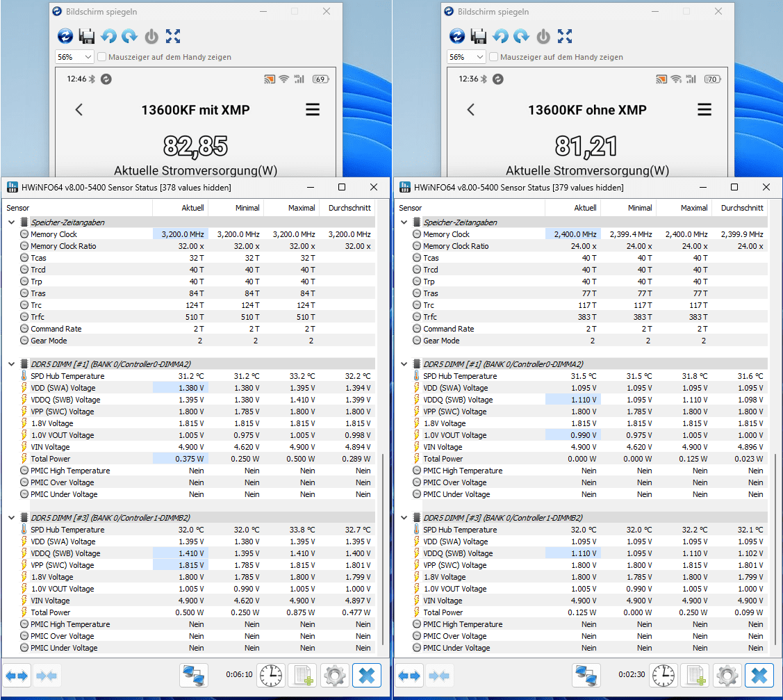Open sensor settings gear in right HWiNFO window
Screen dimensions: 783x700
(727, 676)
